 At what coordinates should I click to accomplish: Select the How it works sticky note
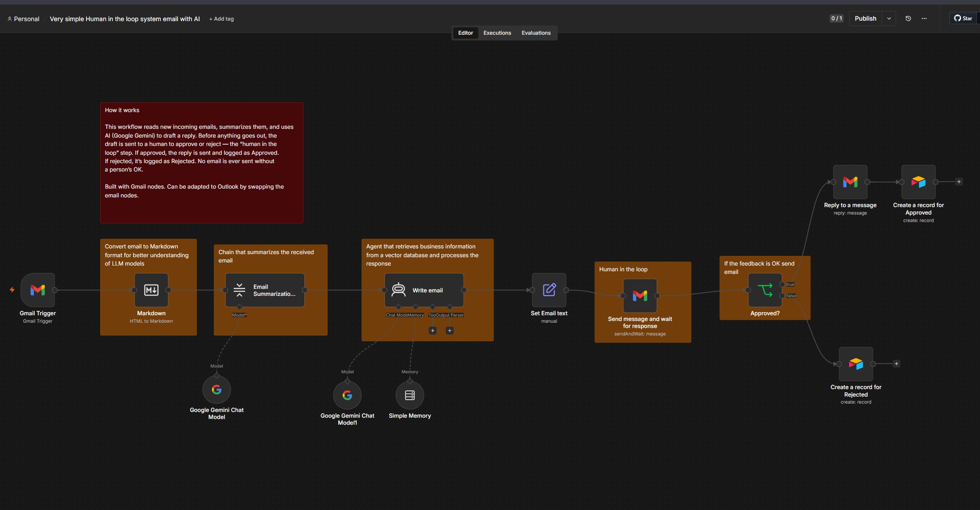pyautogui.click(x=202, y=163)
